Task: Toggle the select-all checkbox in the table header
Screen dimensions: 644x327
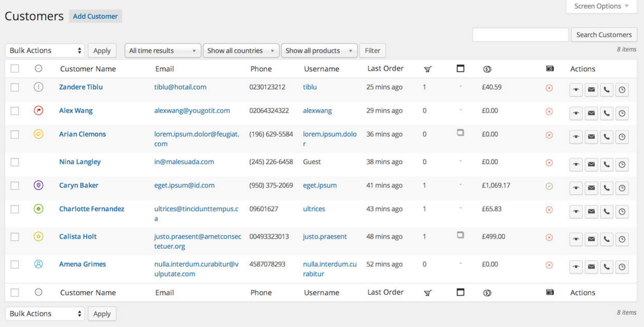Action: (15, 69)
